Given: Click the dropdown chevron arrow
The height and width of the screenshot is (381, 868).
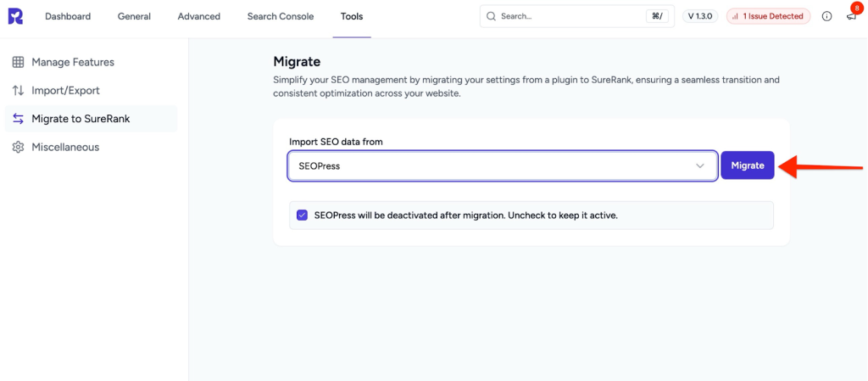Looking at the screenshot, I should (699, 165).
